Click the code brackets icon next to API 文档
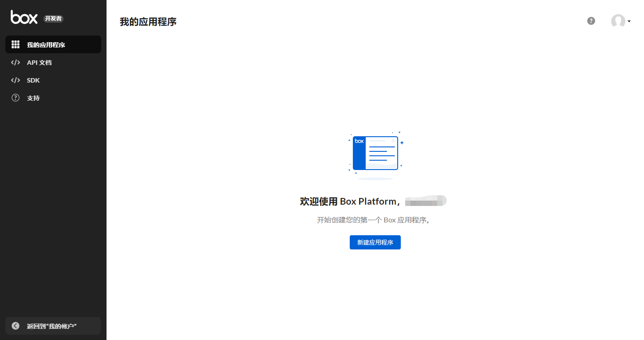Screen dimensions: 644x340 pos(16,62)
